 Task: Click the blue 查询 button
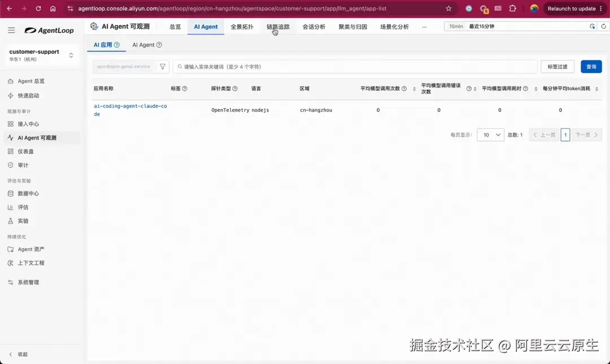[x=591, y=67]
